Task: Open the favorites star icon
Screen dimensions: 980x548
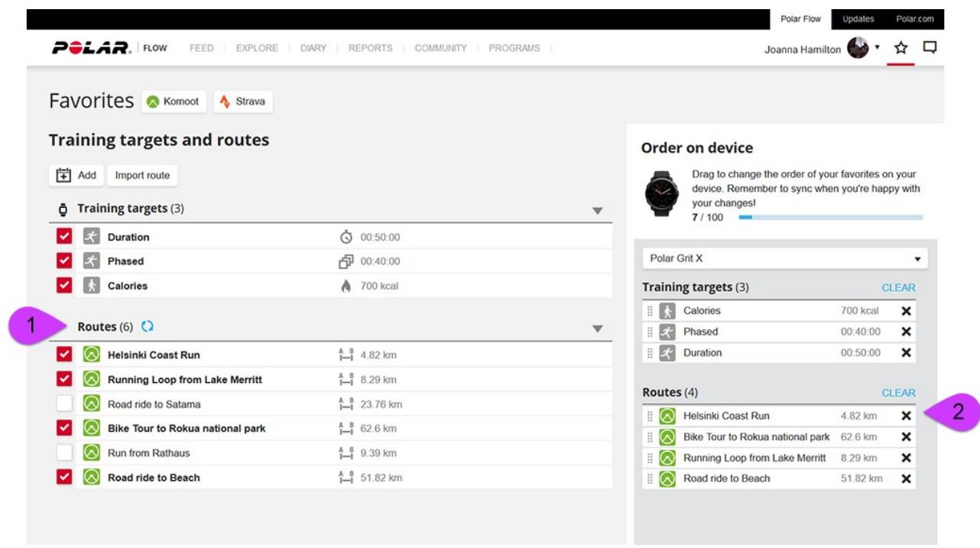Action: pyautogui.click(x=901, y=48)
